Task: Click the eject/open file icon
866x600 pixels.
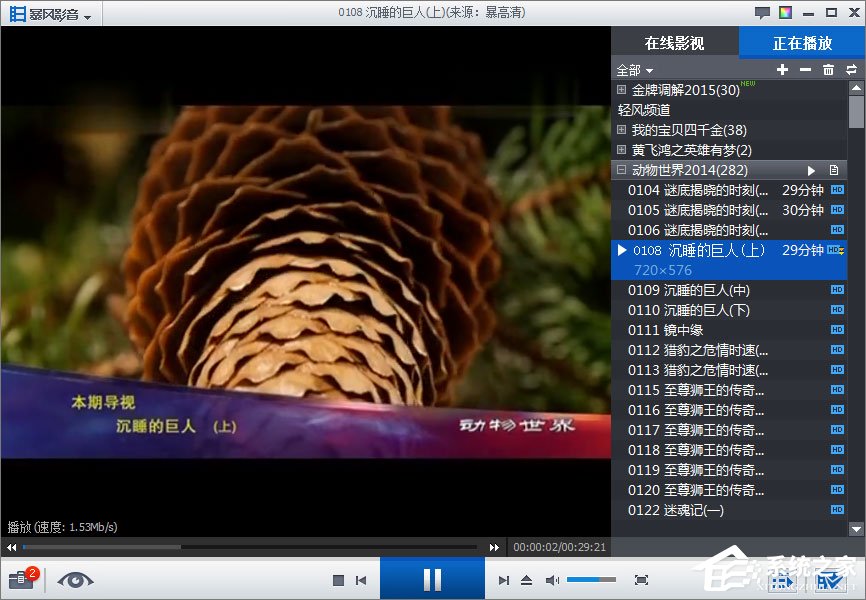Action: point(527,579)
